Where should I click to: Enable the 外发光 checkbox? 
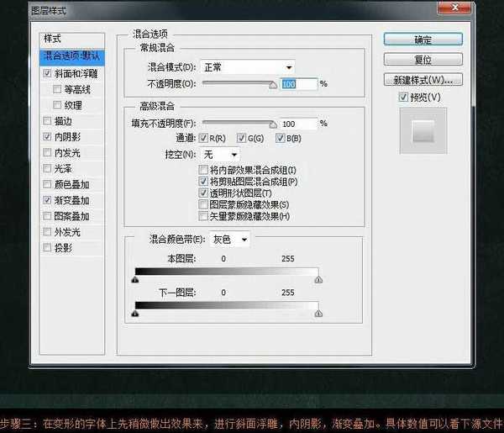point(47,231)
